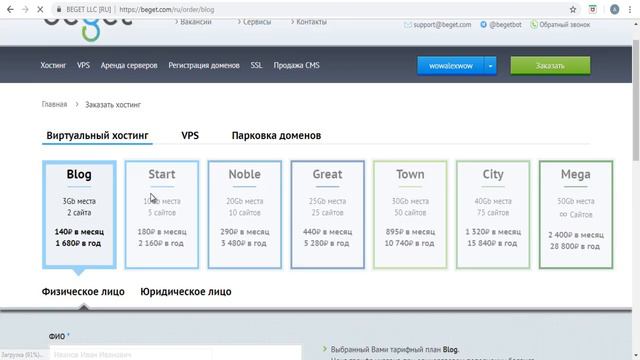
Task: Select the Town tariff card
Action: pyautogui.click(x=410, y=215)
